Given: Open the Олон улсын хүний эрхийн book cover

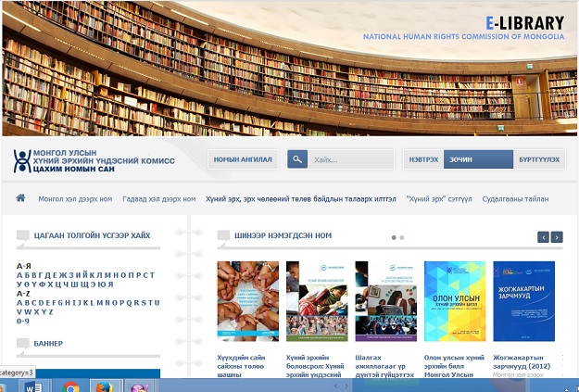Looking at the screenshot, I should coord(454,301).
